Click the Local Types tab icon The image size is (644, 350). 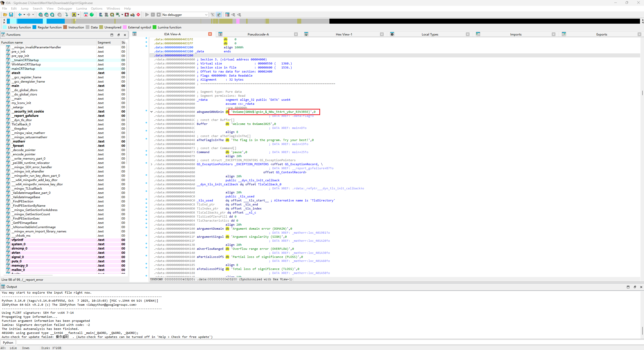tap(392, 34)
